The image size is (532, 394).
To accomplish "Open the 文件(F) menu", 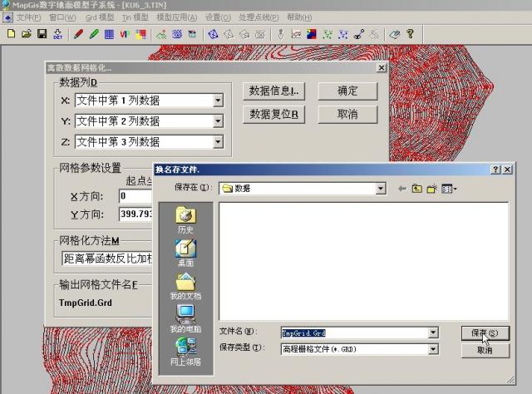I will (27, 17).
